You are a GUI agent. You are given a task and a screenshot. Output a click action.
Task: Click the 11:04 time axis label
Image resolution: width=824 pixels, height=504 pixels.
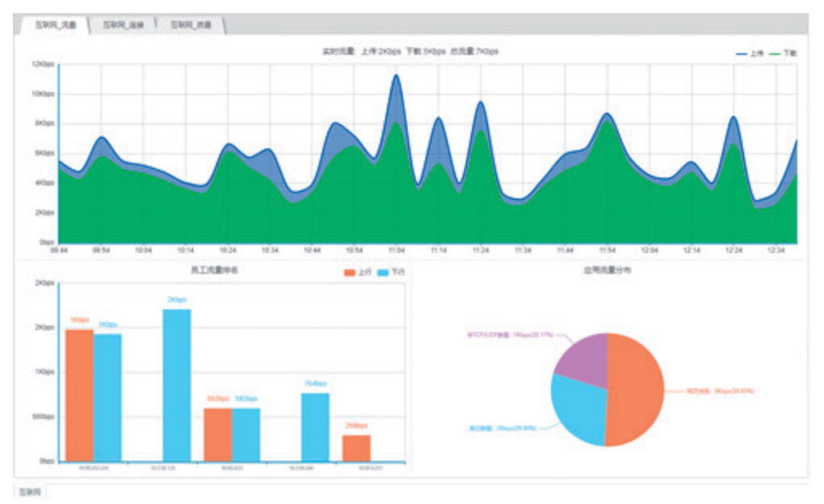396,250
